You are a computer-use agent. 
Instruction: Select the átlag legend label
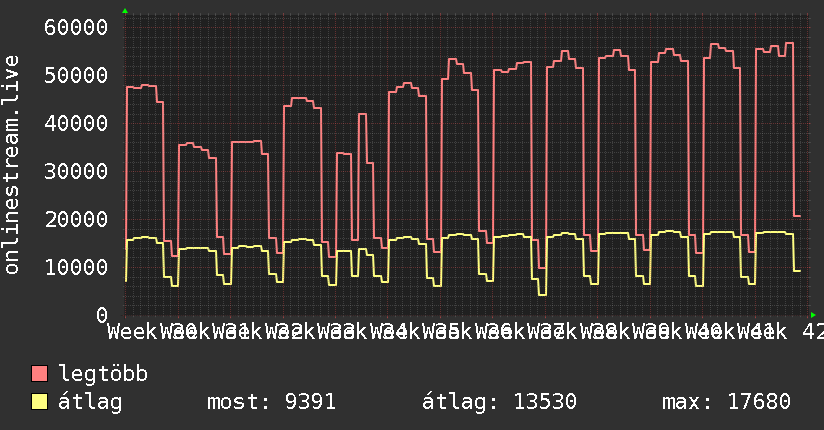(90, 402)
